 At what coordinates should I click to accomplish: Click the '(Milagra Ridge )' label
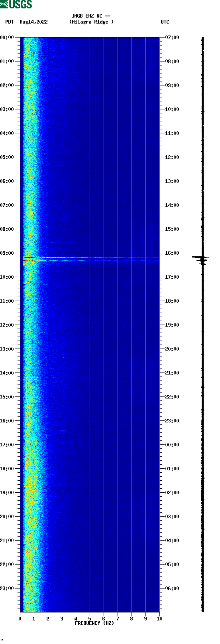click(x=91, y=22)
